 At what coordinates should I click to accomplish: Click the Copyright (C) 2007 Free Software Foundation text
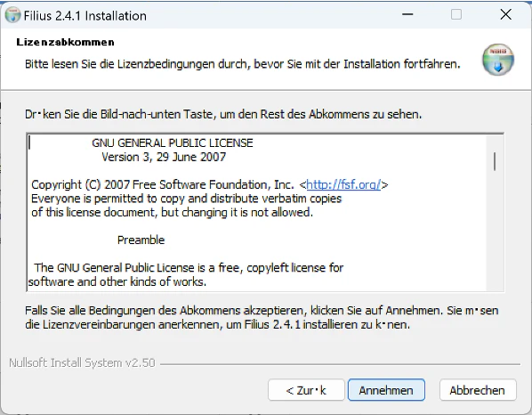point(163,184)
